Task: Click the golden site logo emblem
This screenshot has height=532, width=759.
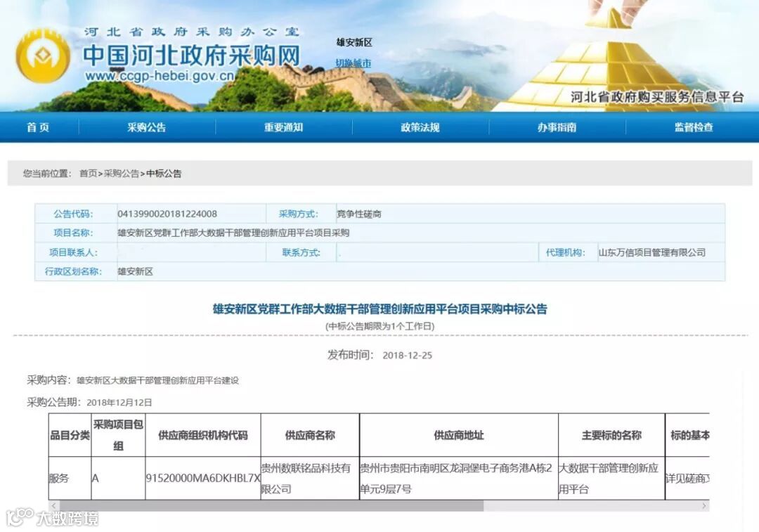Action: 43,56
